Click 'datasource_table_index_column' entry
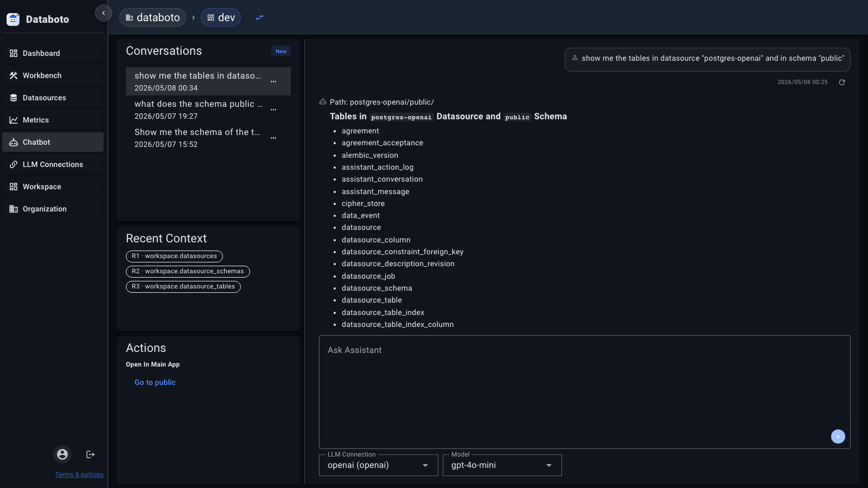 tap(398, 324)
